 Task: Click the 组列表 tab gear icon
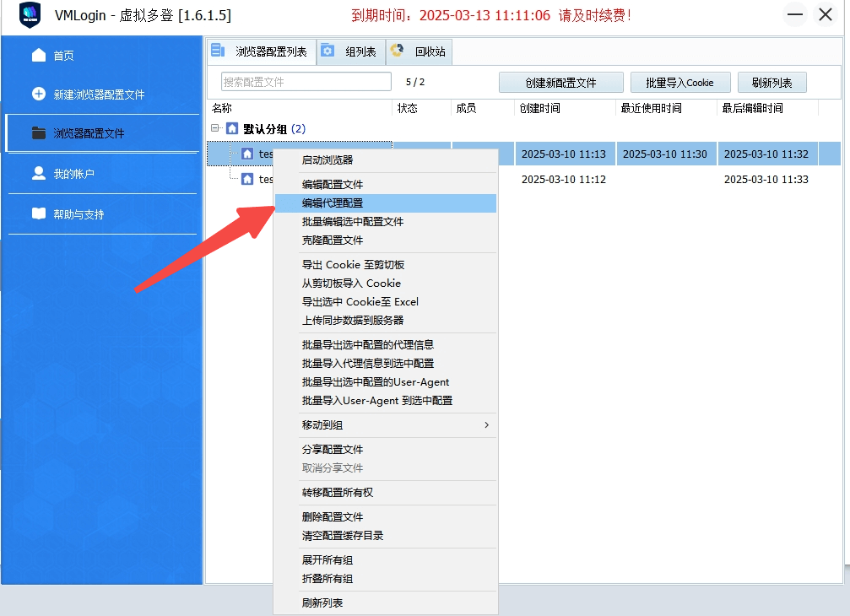(x=328, y=51)
